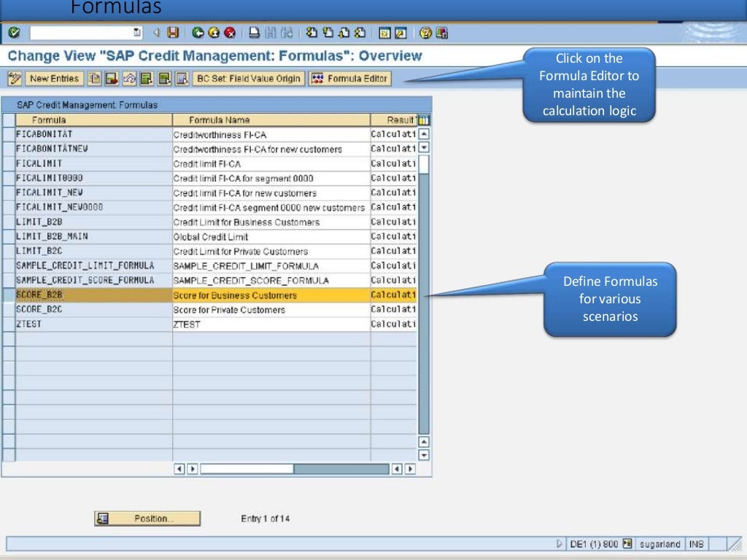Select the row marker for ZTEST
The height and width of the screenshot is (560, 747).
tap(9, 324)
